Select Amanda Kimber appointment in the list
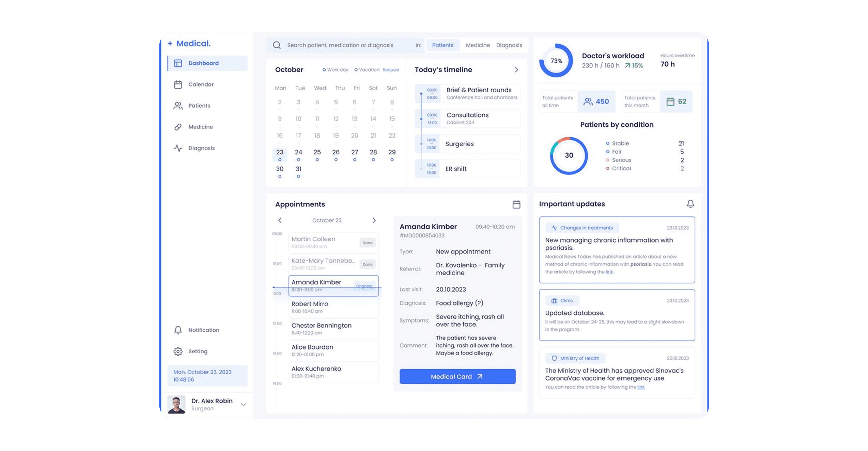 (334, 286)
